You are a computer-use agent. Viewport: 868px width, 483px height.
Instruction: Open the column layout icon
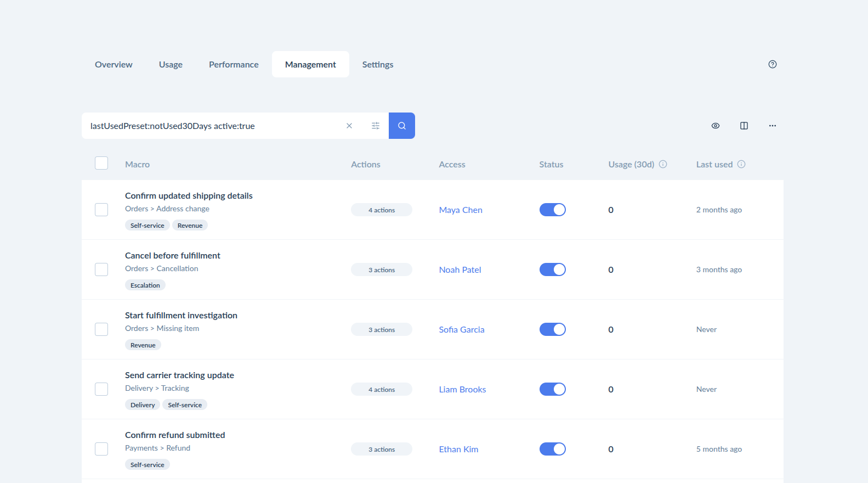[744, 126]
